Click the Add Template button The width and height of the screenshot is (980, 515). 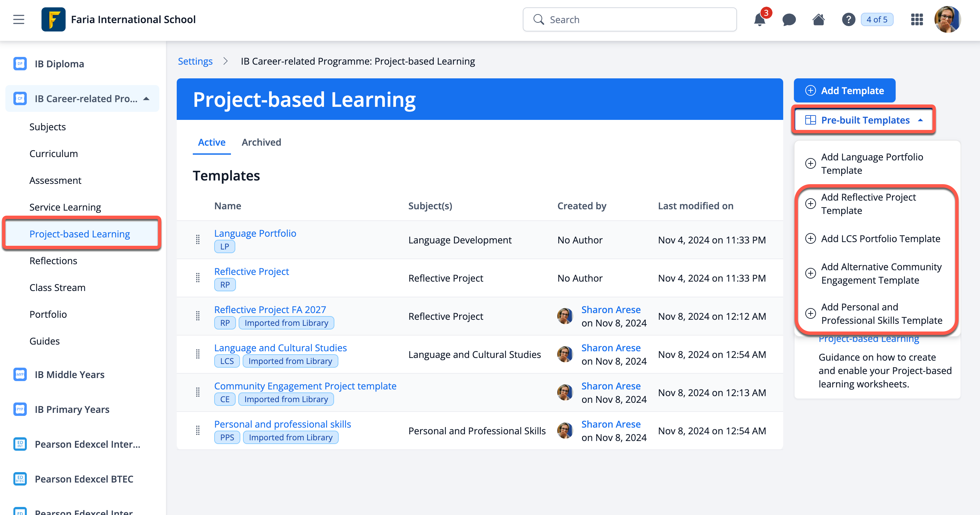tap(844, 91)
